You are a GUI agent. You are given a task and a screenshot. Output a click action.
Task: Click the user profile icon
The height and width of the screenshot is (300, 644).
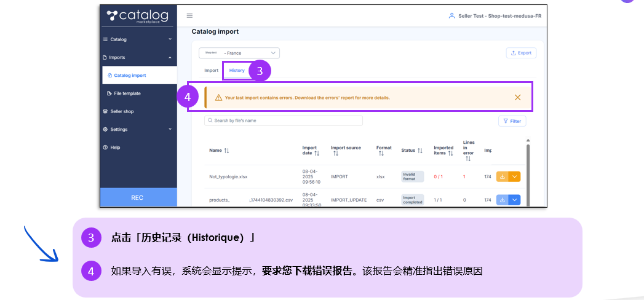click(x=451, y=16)
